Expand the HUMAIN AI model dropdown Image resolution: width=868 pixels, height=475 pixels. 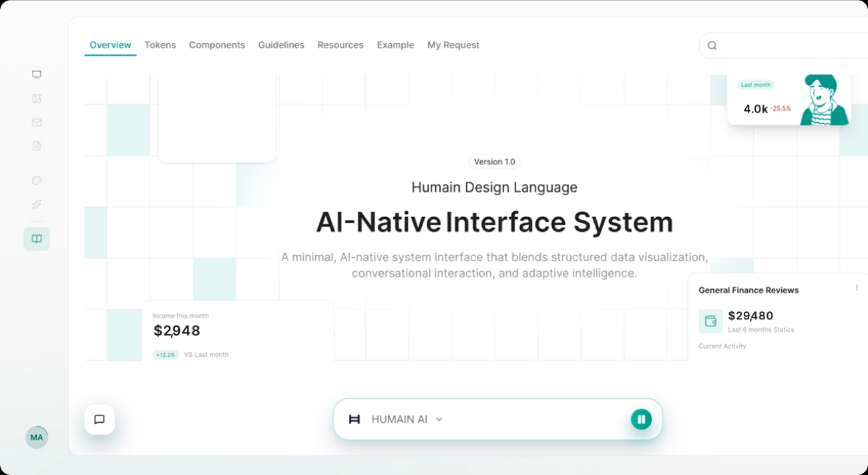point(439,420)
